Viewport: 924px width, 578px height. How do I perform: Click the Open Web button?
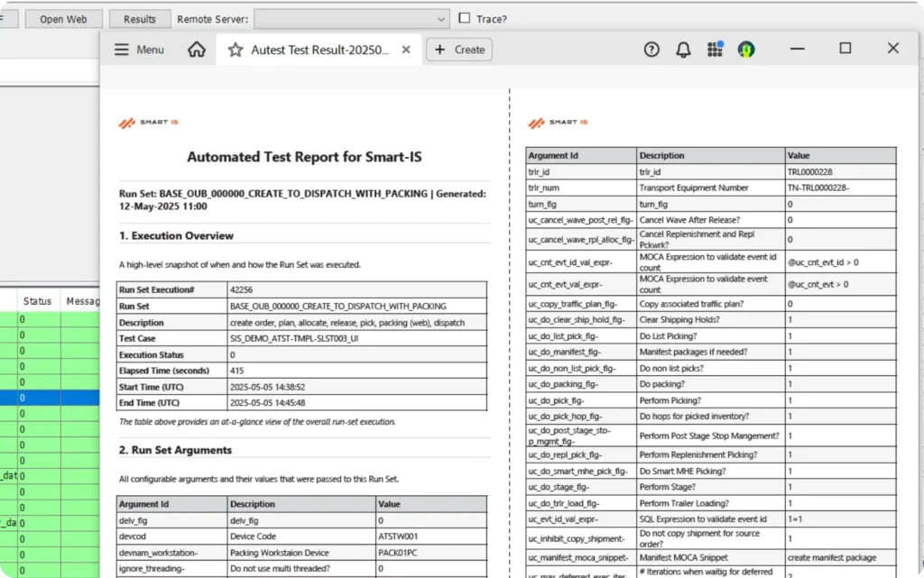point(64,19)
